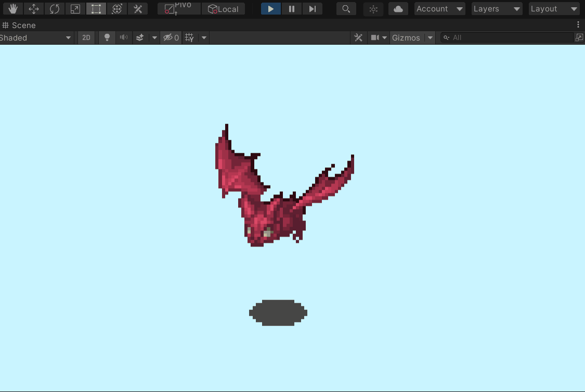Screen dimensions: 585x392
Task: Start Play mode
Action: click(x=271, y=9)
